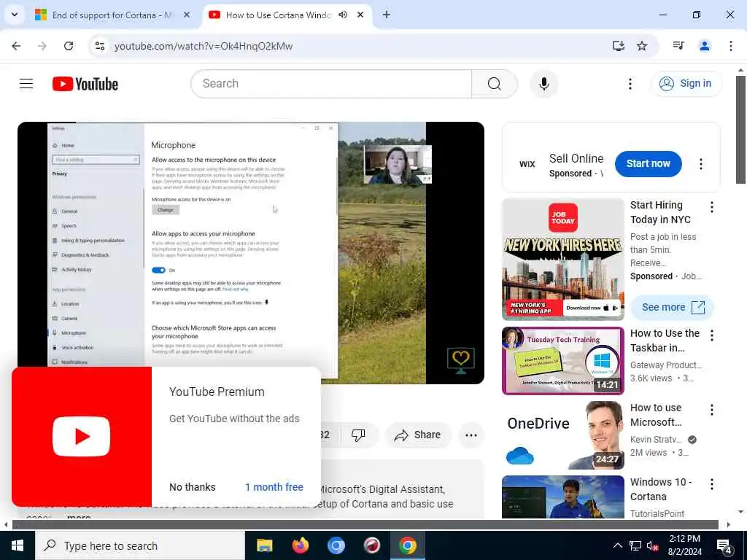The width and height of the screenshot is (747, 560).
Task: Open Chrome icon in the taskbar
Action: point(407,545)
